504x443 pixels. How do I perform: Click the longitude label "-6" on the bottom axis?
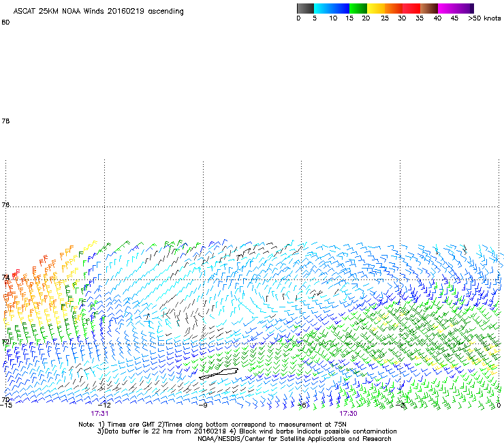tap(302, 406)
